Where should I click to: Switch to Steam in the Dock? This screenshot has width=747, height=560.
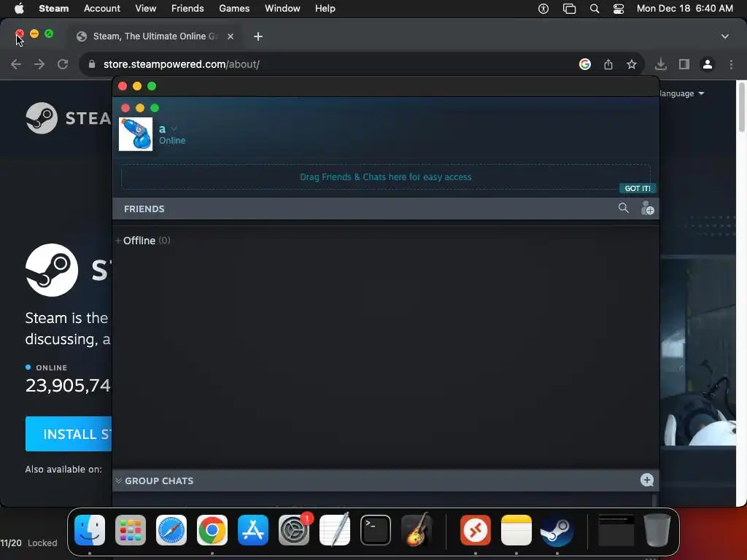point(557,530)
